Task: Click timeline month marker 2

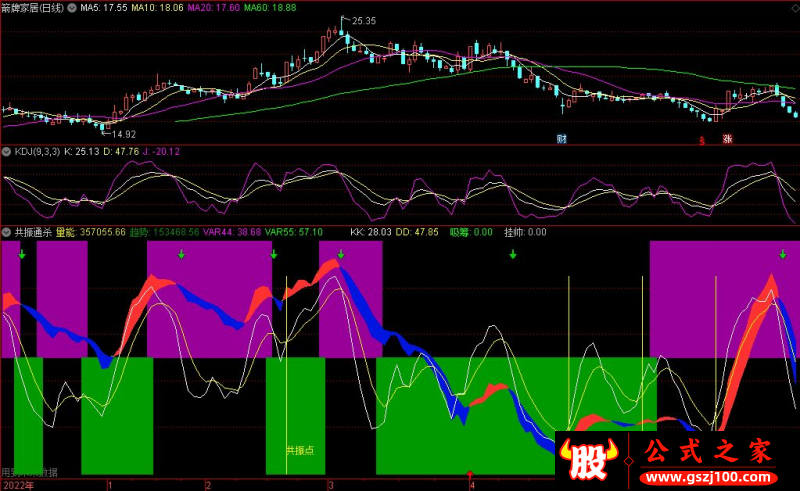Action: click(x=208, y=485)
